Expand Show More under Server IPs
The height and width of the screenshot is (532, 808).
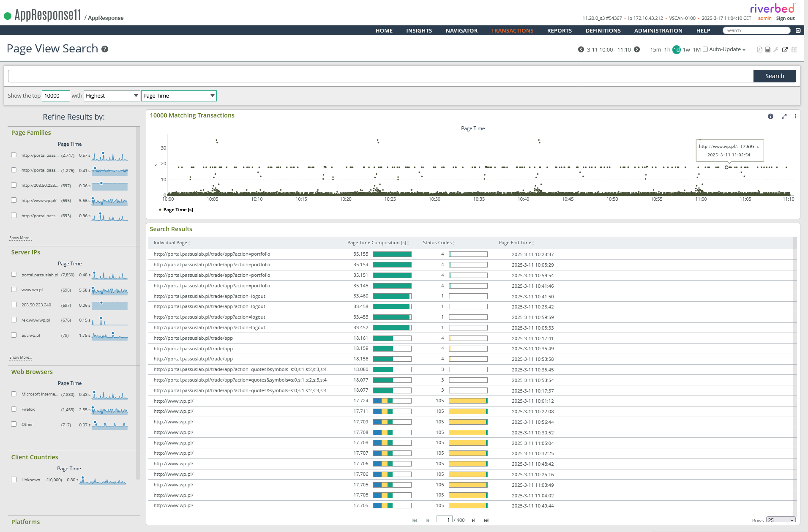[21, 357]
